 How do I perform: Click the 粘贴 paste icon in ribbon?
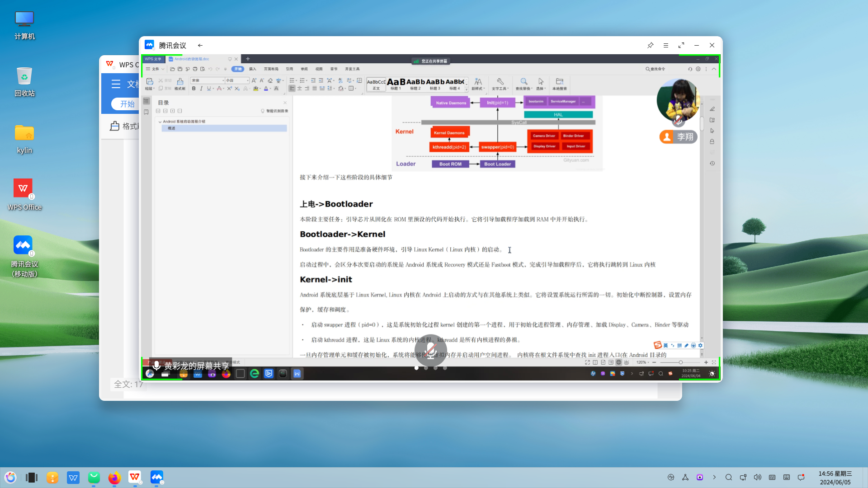[150, 82]
